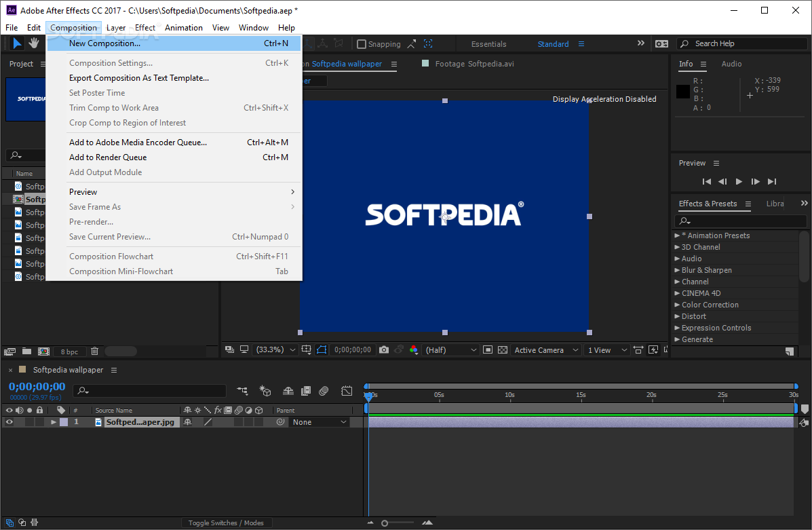
Task: Click the Effects & Presets search field
Action: click(741, 221)
